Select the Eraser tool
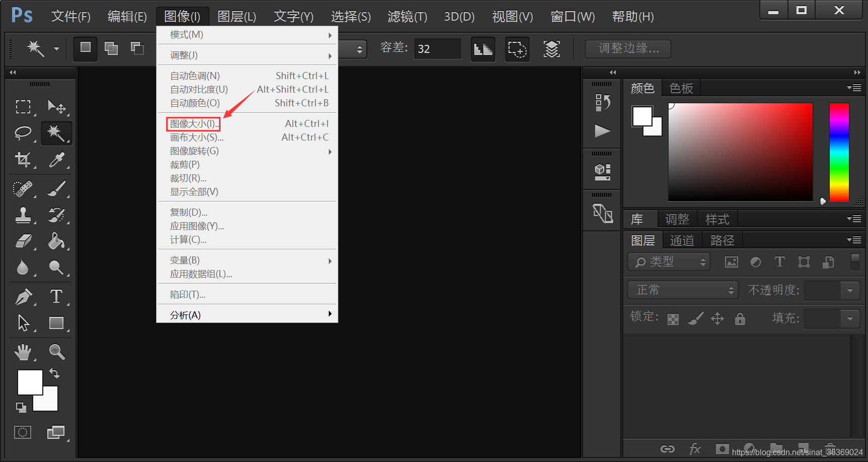This screenshot has height=462, width=868. tap(23, 241)
